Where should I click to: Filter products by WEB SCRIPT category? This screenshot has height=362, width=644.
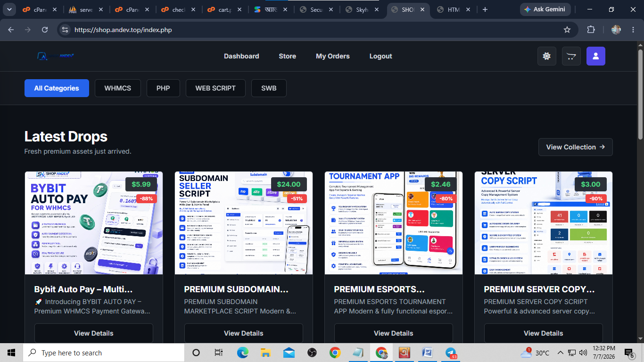click(215, 88)
